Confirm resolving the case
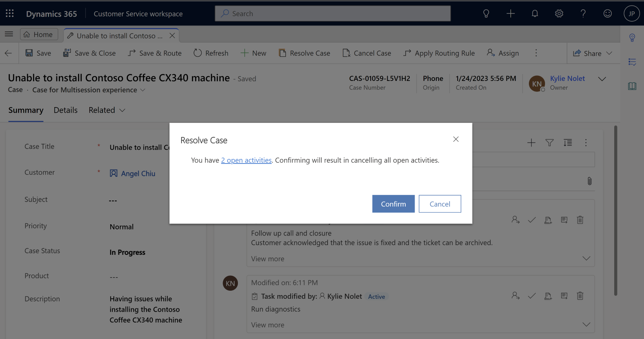Image resolution: width=644 pixels, height=339 pixels. coord(393,204)
